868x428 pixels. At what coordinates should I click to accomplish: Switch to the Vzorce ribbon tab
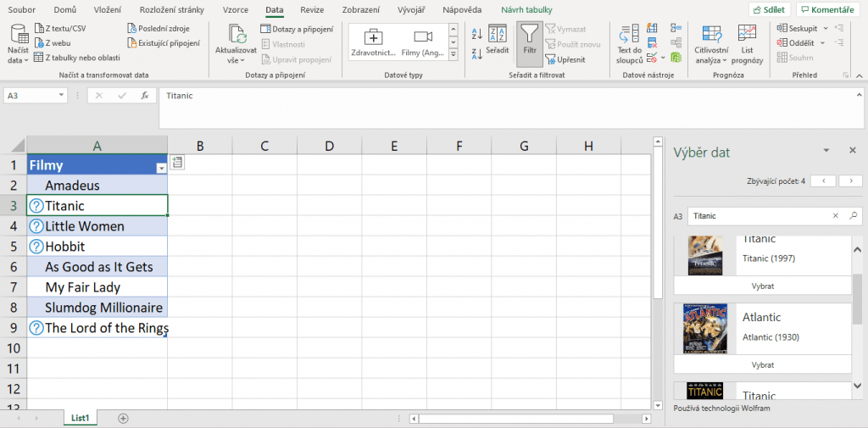click(x=235, y=9)
